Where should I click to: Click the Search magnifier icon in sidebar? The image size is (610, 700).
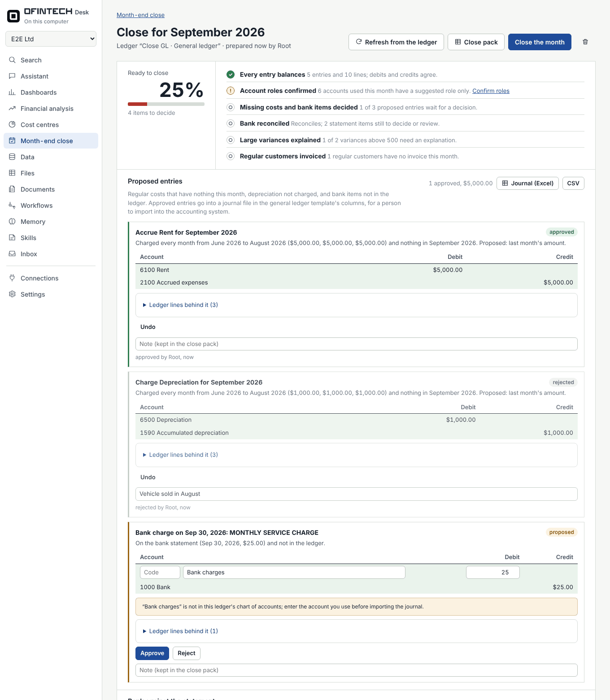[12, 60]
